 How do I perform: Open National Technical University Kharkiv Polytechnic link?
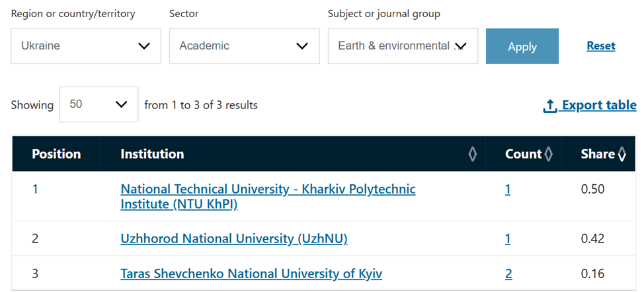(268, 196)
